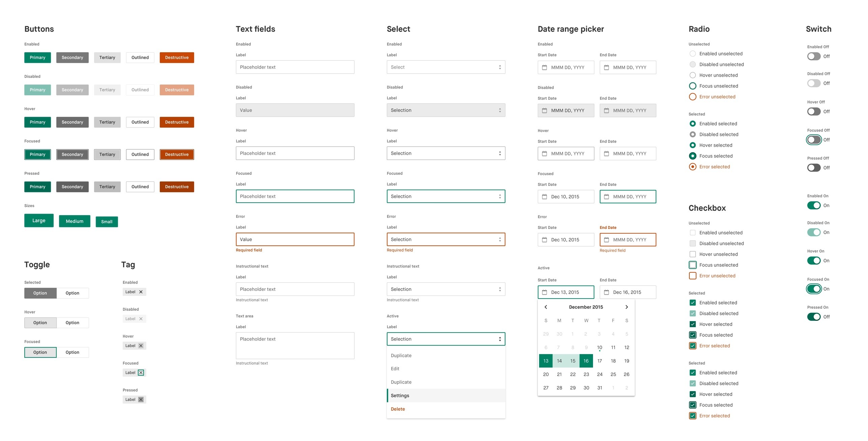Click the Large size button

(x=39, y=220)
